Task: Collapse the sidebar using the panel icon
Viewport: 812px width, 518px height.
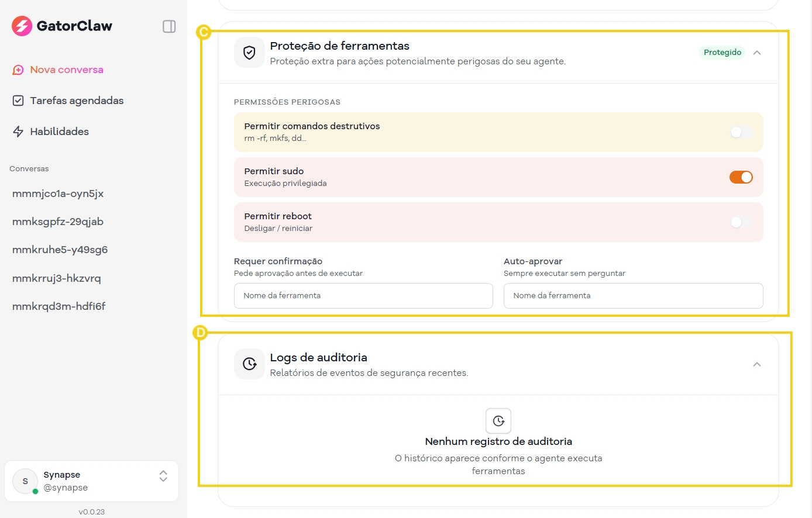Action: click(x=169, y=26)
